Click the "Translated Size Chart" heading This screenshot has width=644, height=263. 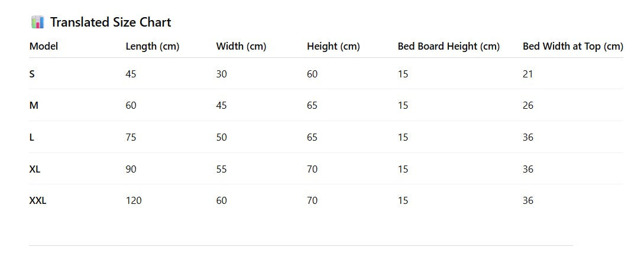pos(111,22)
